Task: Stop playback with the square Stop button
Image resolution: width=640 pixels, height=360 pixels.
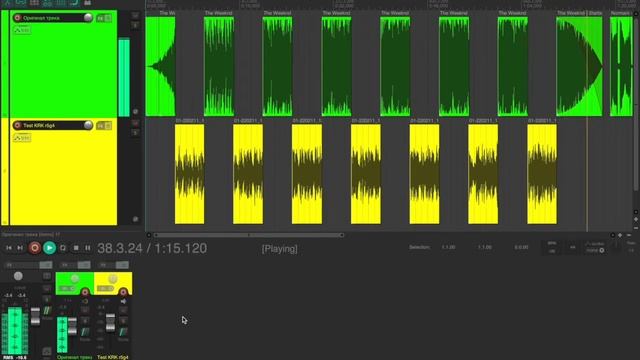Action: (76, 248)
